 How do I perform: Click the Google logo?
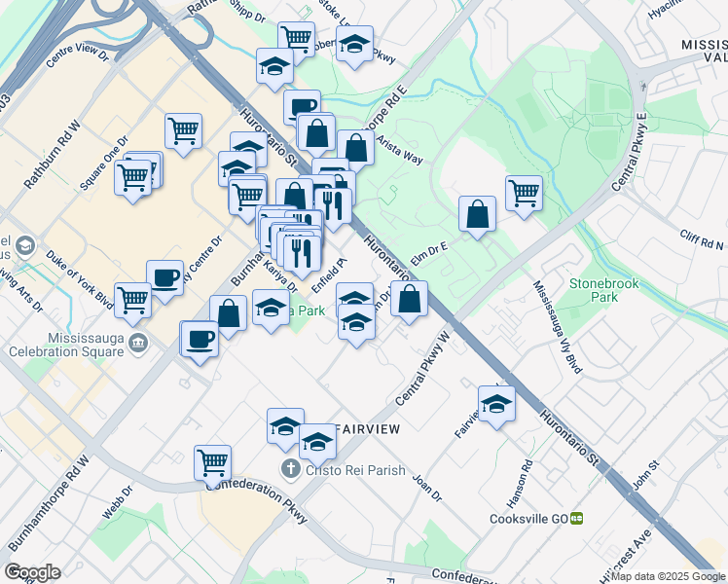tap(32, 572)
